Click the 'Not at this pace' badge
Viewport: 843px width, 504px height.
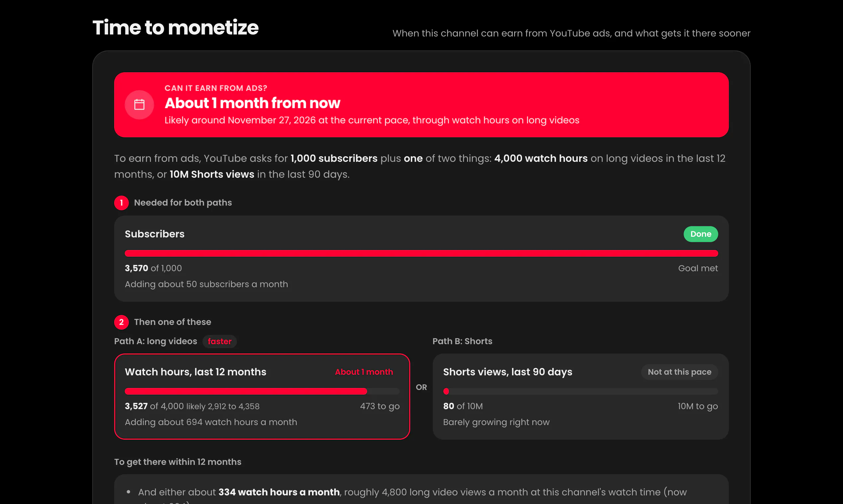point(679,372)
